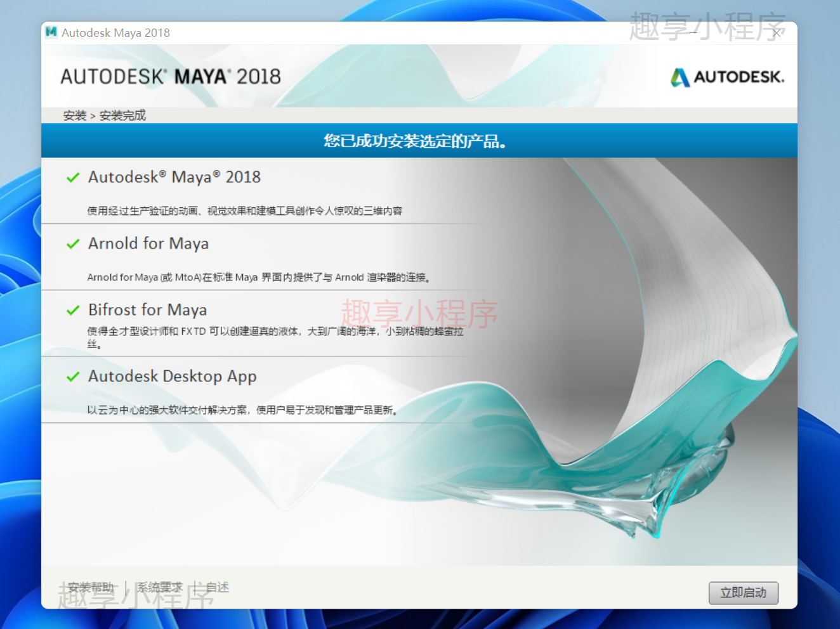Minimize the Autodesk Maya 2018 installer window
The height and width of the screenshot is (629, 840).
pyautogui.click(x=693, y=32)
